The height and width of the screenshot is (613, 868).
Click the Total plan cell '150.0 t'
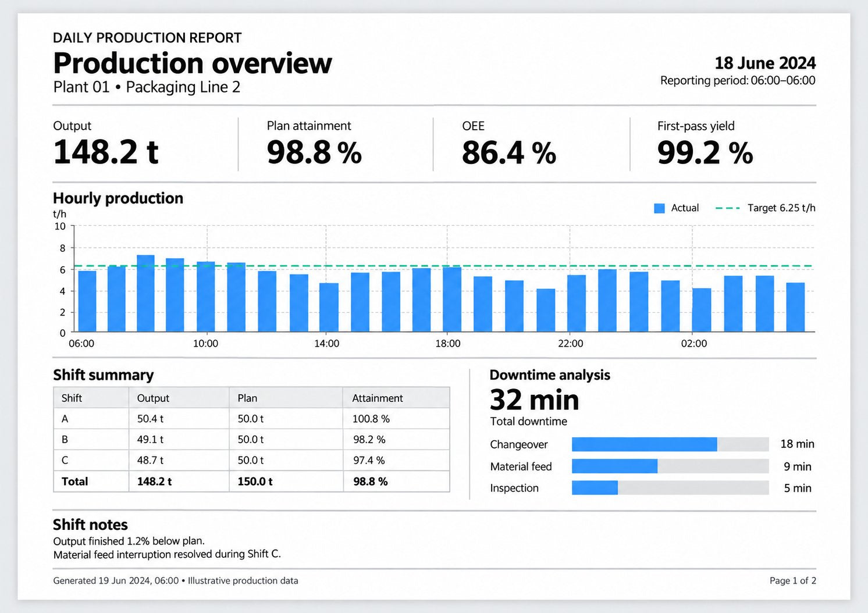pos(255,482)
